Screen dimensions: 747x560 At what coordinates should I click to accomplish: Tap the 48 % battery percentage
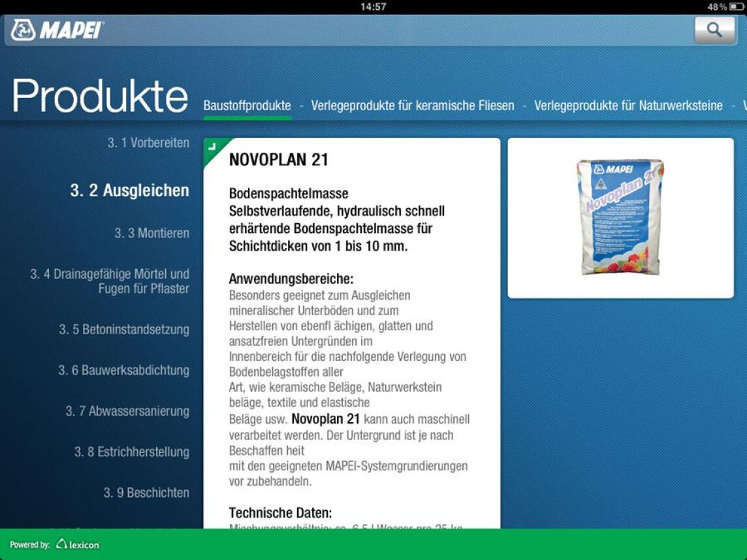[717, 7]
